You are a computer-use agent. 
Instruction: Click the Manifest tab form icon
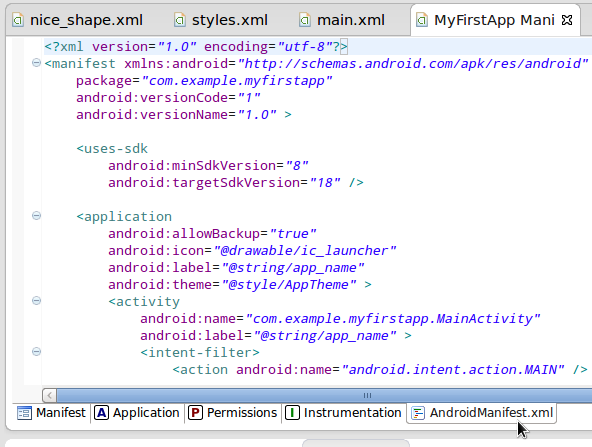click(24, 413)
